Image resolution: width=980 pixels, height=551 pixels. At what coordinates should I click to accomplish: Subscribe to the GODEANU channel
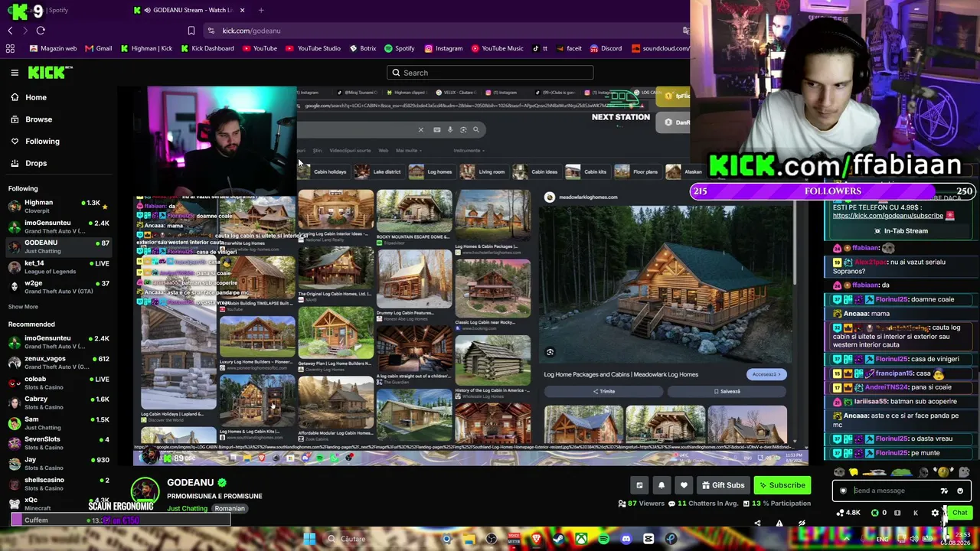(781, 485)
